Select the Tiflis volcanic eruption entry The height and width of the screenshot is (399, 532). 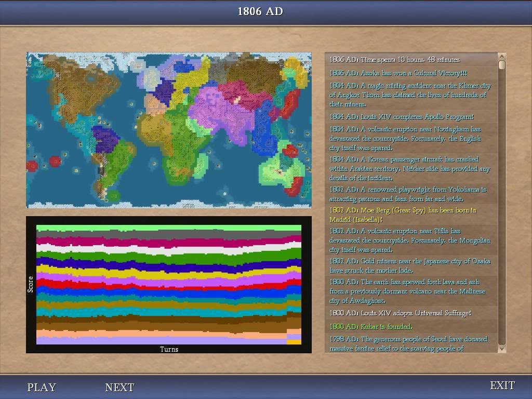point(410,240)
